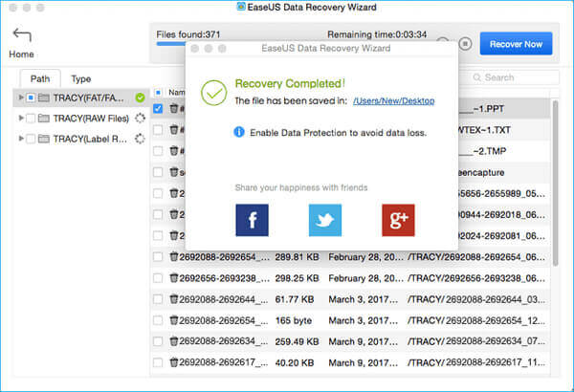Toggle the select-all checkbox in Name header
The height and width of the screenshot is (392, 574).
tap(158, 92)
